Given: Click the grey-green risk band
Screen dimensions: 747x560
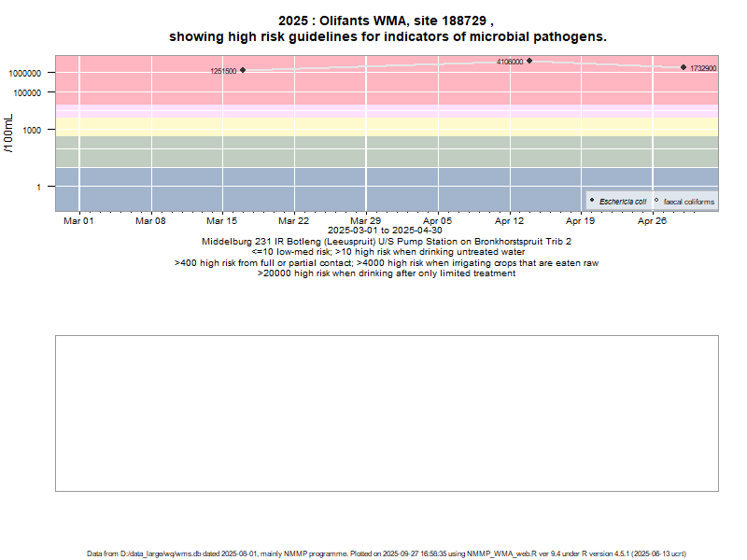Looking at the screenshot, I should pos(373,151).
